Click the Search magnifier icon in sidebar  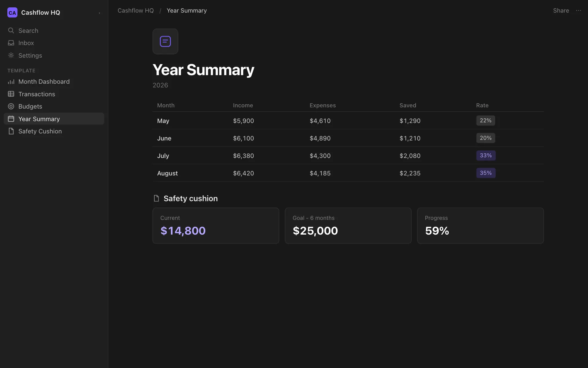pyautogui.click(x=11, y=30)
